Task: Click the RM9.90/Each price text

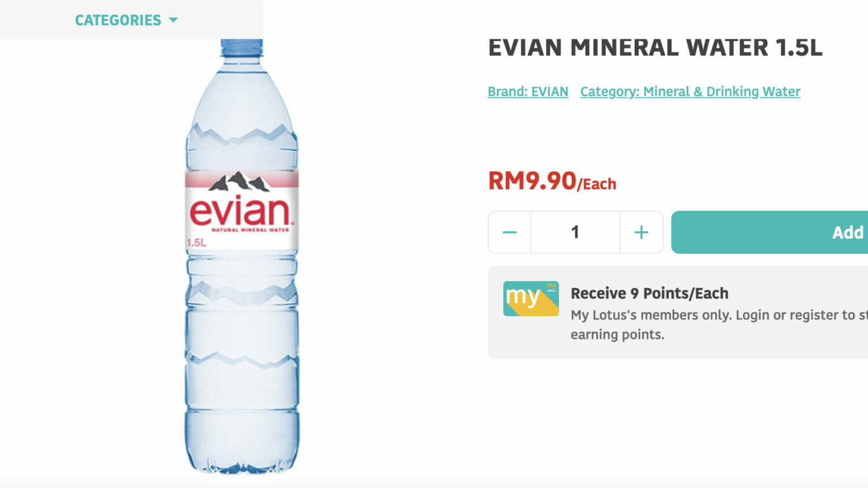Action: pyautogui.click(x=552, y=181)
